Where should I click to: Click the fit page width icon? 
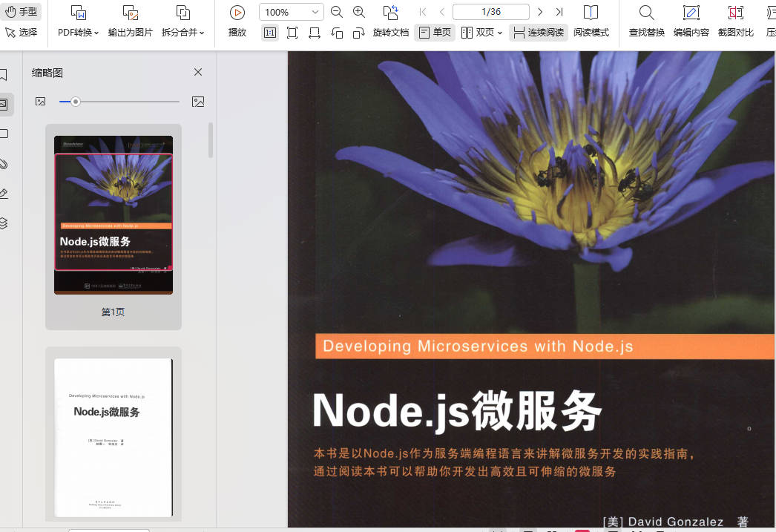pyautogui.click(x=315, y=33)
